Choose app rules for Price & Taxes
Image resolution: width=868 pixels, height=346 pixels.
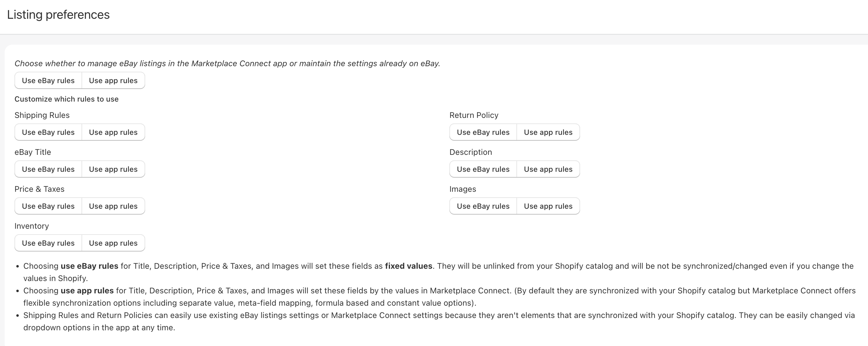point(113,206)
